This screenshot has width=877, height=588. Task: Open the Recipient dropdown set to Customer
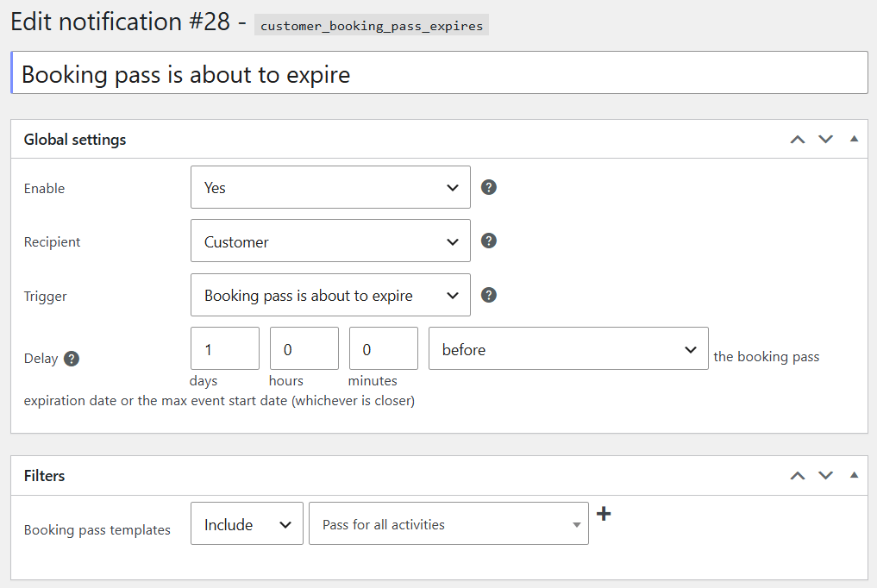coord(330,241)
